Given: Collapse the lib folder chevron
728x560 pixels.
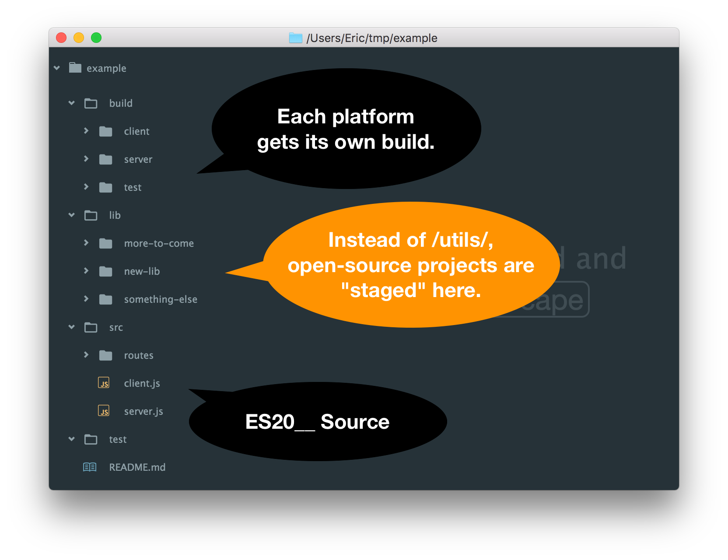Looking at the screenshot, I should pos(72,215).
